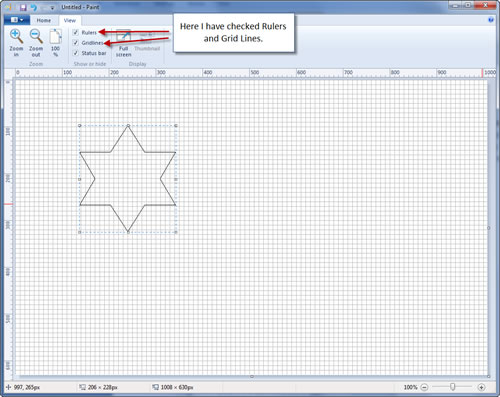
Task: Maximize the Paint window
Action: click(468, 5)
